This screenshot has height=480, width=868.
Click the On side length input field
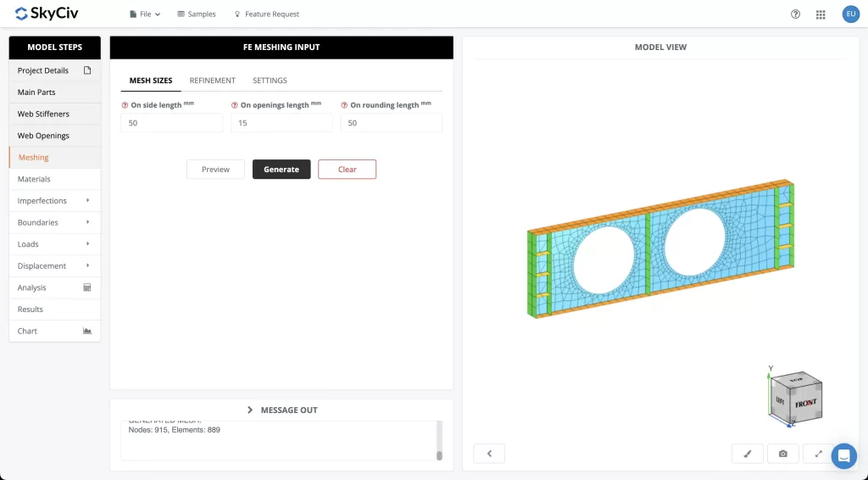tap(171, 123)
